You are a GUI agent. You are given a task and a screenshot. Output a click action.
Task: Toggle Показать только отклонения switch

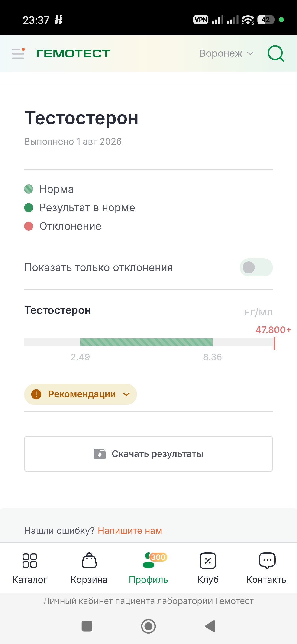256,267
